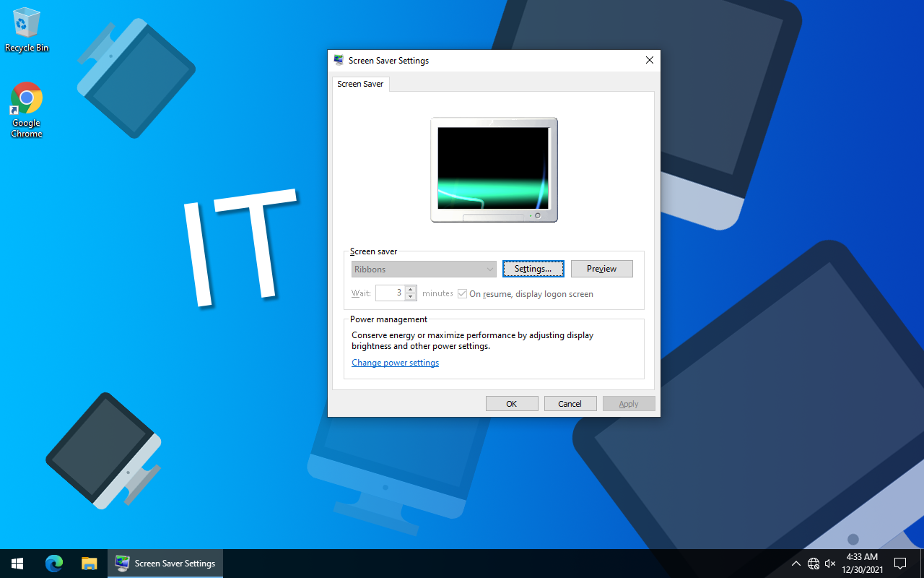Show hidden system tray icons
The width and height of the screenshot is (924, 578).
pyautogui.click(x=796, y=564)
